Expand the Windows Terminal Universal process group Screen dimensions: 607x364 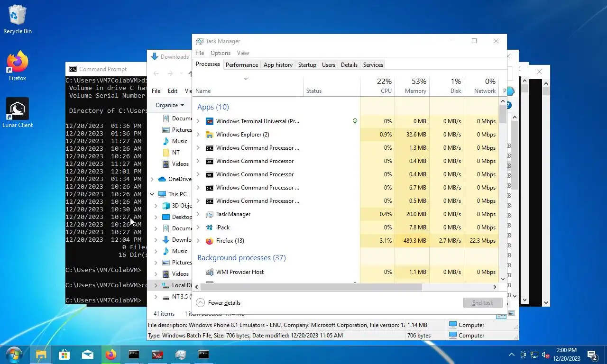[198, 121]
